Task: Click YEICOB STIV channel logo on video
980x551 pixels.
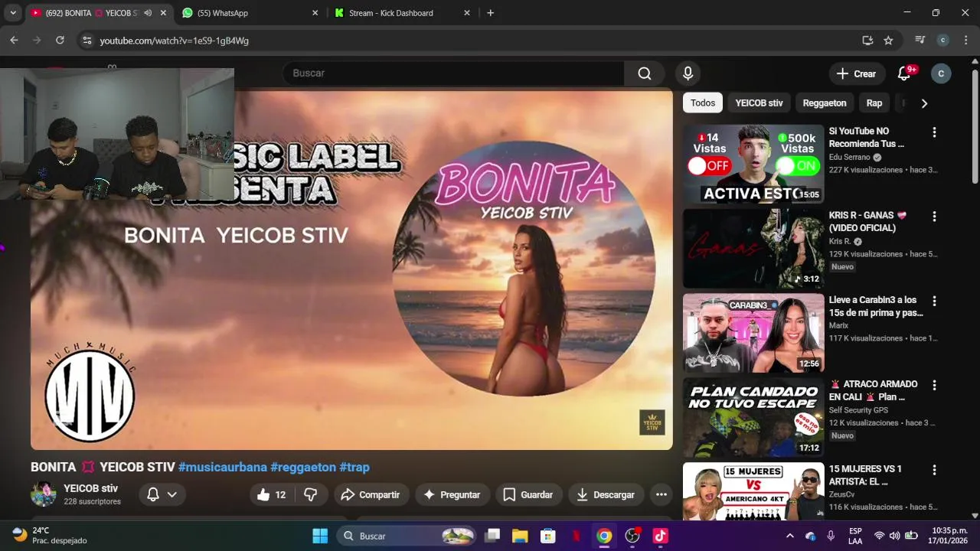Action: 652,422
